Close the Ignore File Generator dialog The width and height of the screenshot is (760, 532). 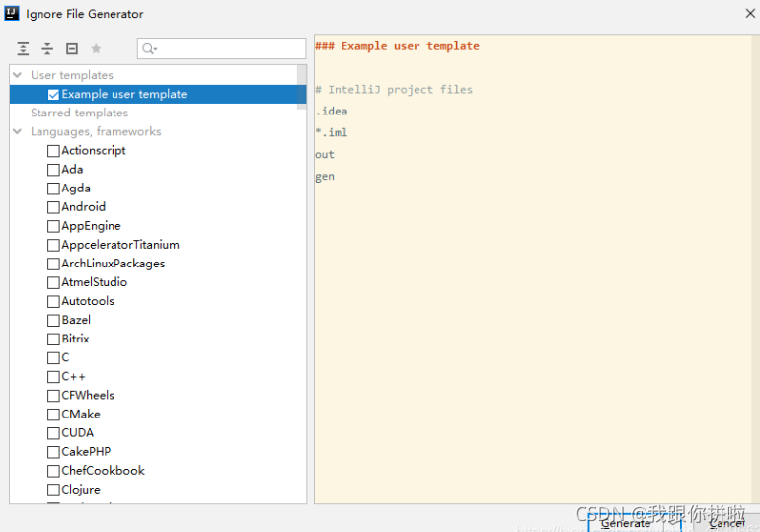[750, 13]
